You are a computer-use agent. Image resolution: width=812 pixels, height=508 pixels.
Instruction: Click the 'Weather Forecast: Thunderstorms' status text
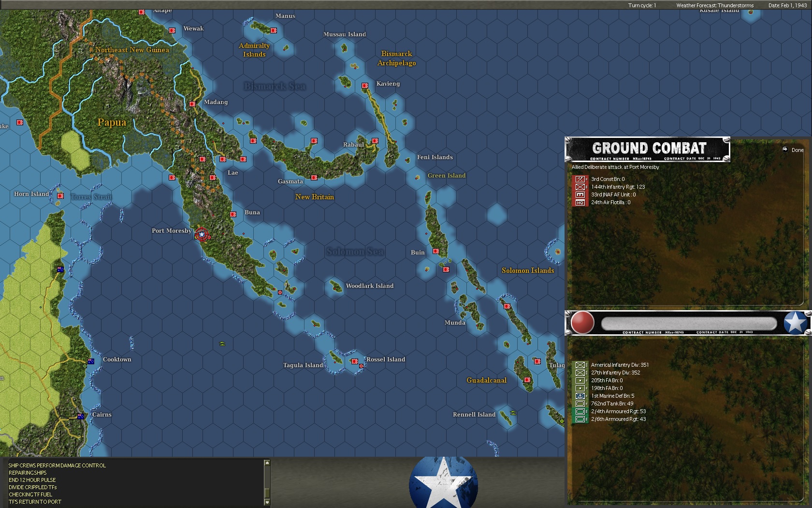(715, 5)
